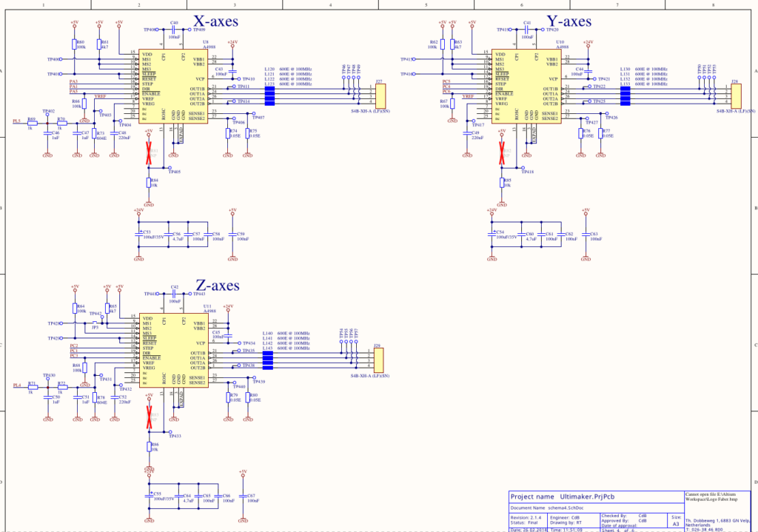Click the X-axes title text
Viewport: 758px width, 532px height.
215,21
